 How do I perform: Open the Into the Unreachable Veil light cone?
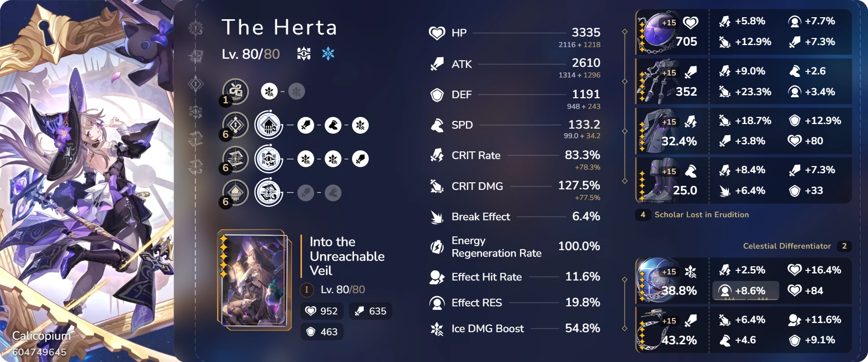pos(348,256)
